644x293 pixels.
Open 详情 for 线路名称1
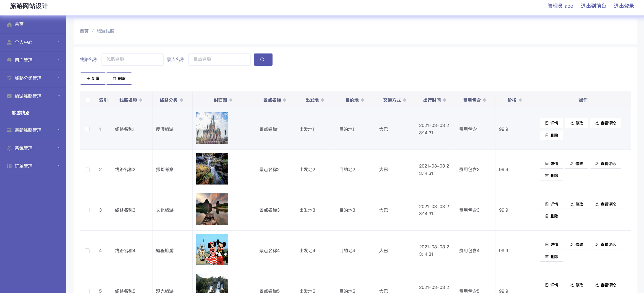click(x=551, y=123)
